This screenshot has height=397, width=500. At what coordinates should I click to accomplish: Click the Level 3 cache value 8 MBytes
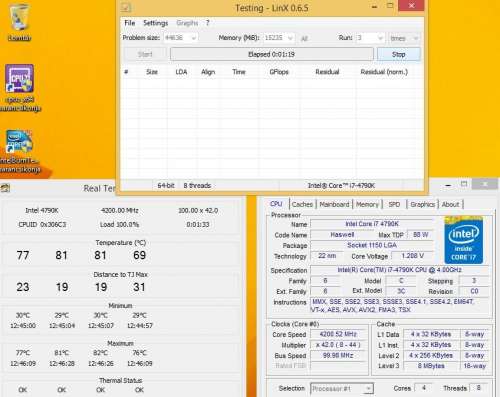(x=431, y=366)
